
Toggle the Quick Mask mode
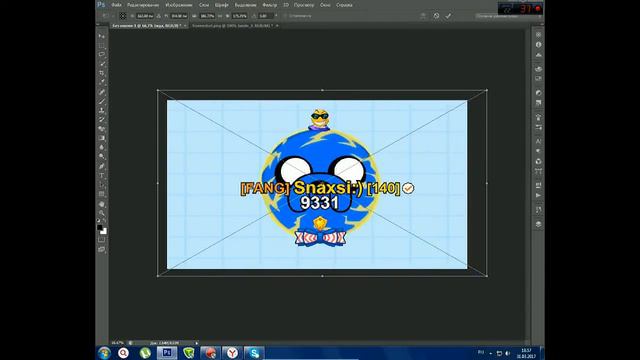101,240
